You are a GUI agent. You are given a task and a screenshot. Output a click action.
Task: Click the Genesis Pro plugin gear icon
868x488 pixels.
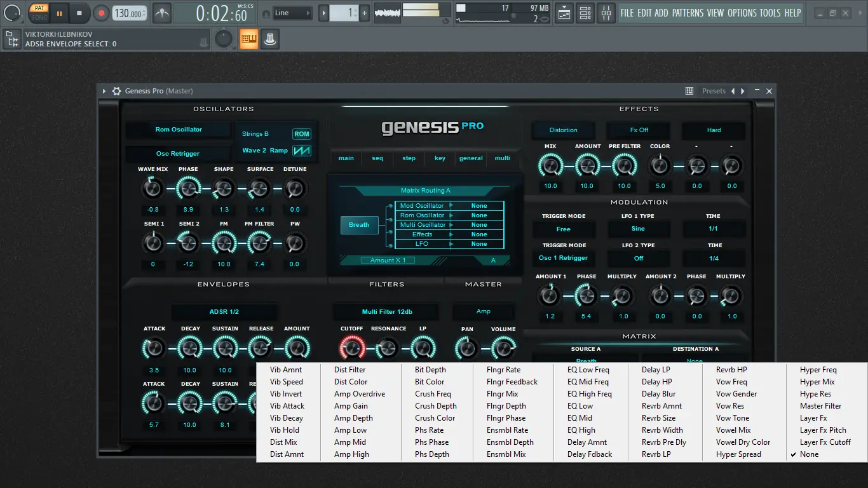pyautogui.click(x=116, y=91)
